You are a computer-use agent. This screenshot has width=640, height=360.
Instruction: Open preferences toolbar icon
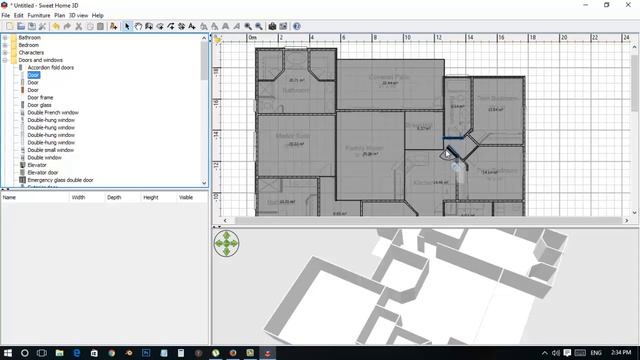(x=42, y=27)
